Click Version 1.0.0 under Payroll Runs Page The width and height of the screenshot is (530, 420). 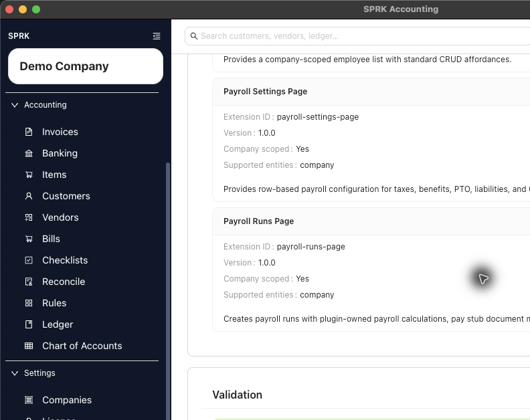point(250,263)
